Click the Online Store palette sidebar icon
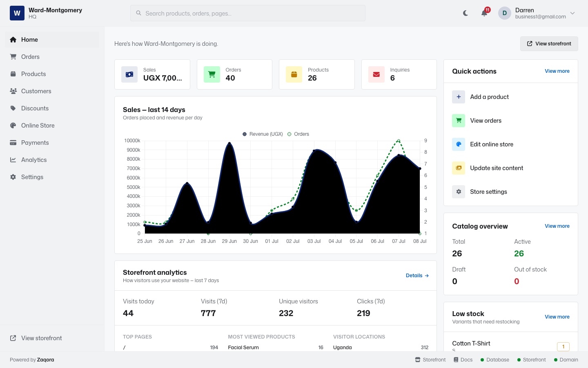The height and width of the screenshot is (368, 588). click(x=13, y=126)
